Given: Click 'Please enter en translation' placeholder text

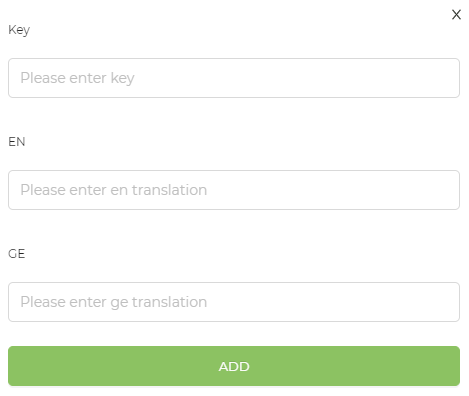Looking at the screenshot, I should point(114,190).
